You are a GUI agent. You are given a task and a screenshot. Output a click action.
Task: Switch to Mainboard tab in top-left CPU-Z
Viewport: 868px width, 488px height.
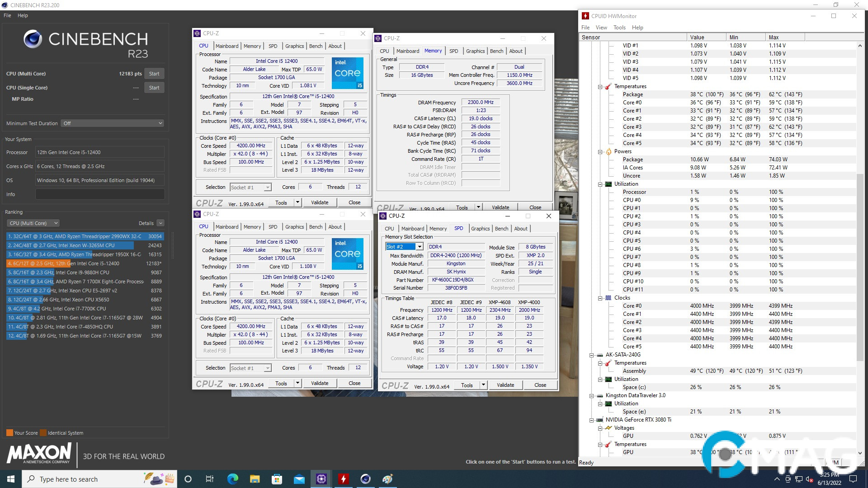tap(226, 46)
